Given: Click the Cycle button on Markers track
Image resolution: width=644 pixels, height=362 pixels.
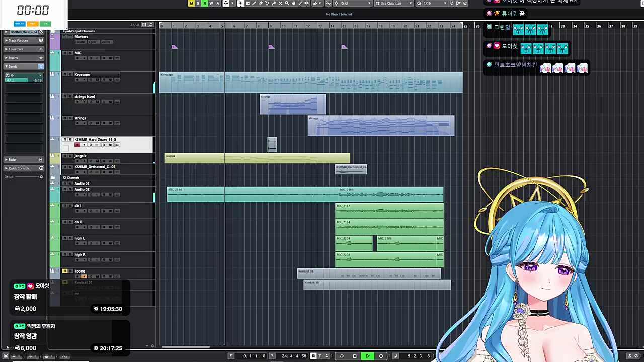Looking at the screenshot, I should [94, 42].
